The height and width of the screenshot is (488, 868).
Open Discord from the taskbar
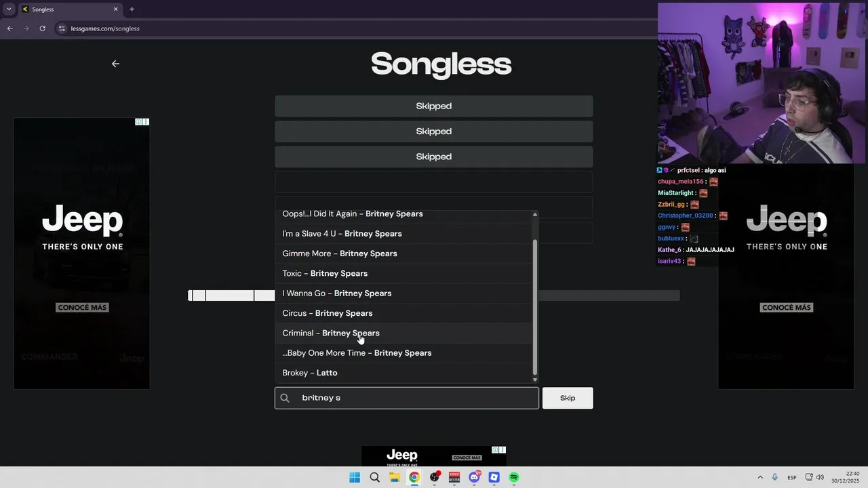pos(475,478)
